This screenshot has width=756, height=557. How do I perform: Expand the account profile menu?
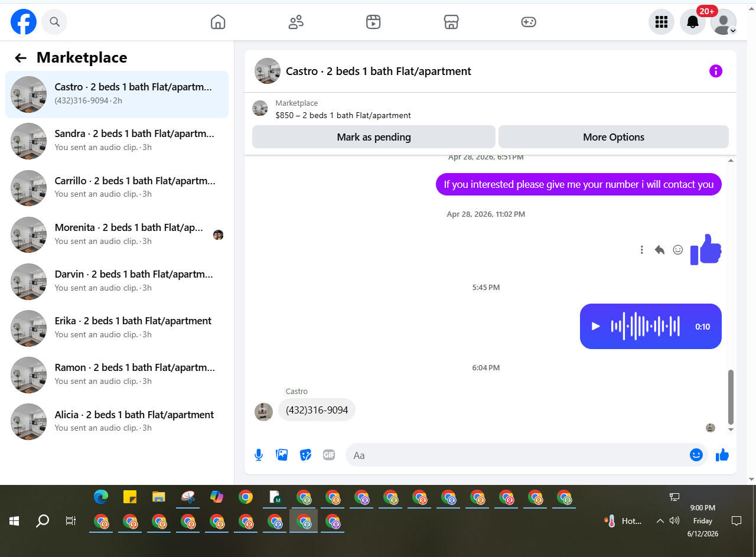tap(724, 22)
